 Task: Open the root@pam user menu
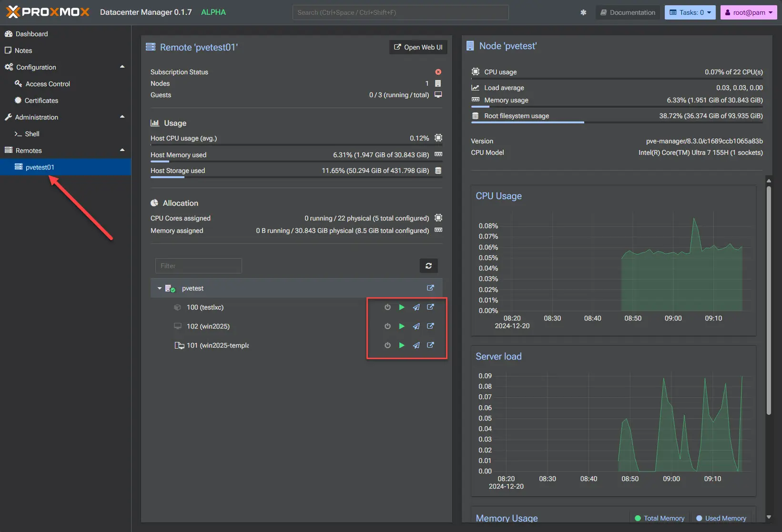click(x=748, y=12)
